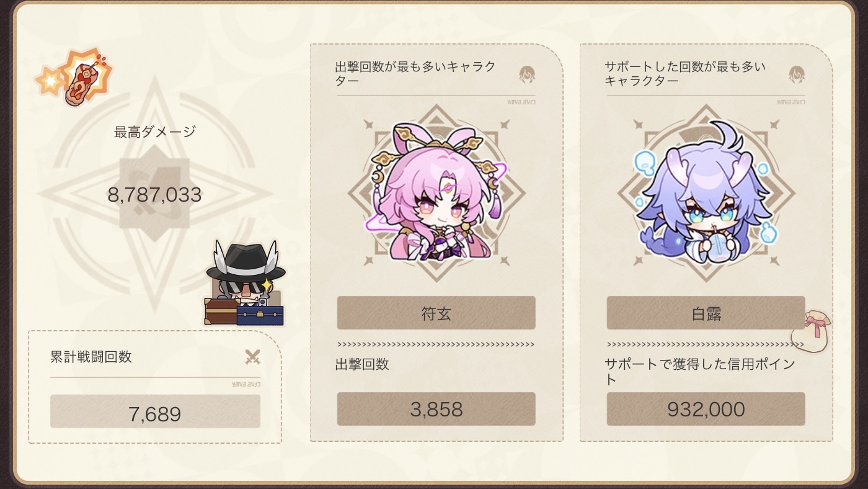The image size is (868, 489).
Task: Click the 符玄 name label
Action: (x=436, y=313)
